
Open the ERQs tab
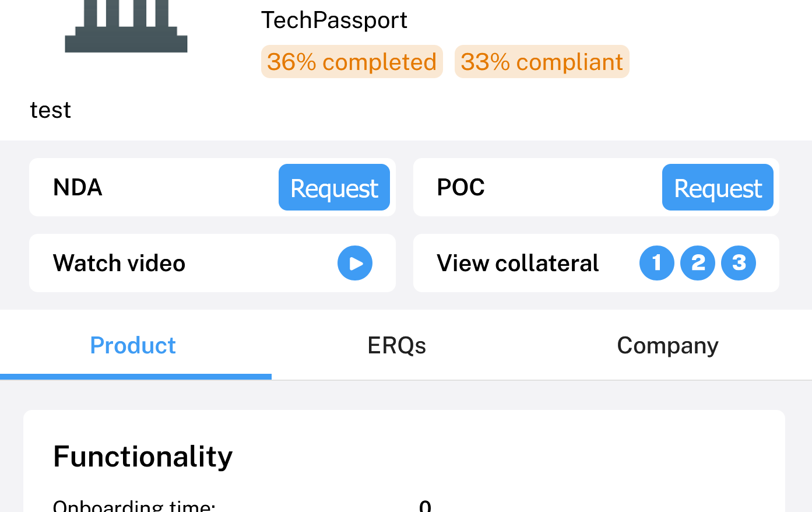tap(396, 345)
